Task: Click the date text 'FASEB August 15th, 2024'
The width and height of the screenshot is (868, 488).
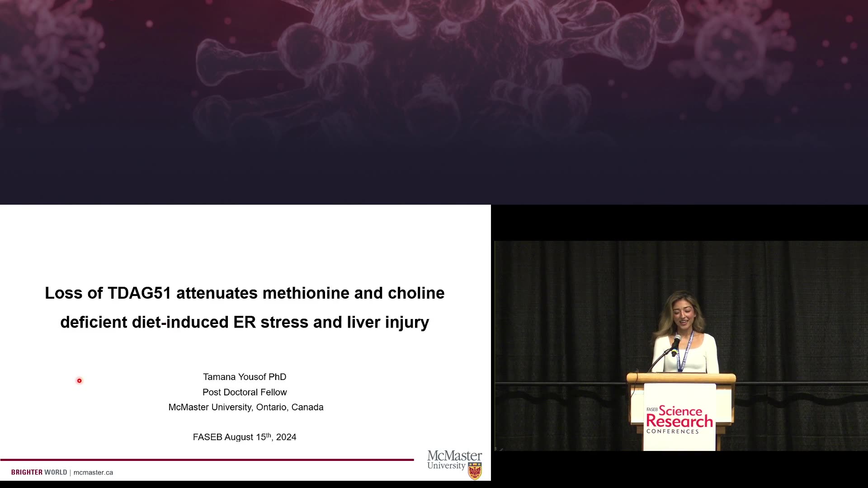Action: pos(245,437)
